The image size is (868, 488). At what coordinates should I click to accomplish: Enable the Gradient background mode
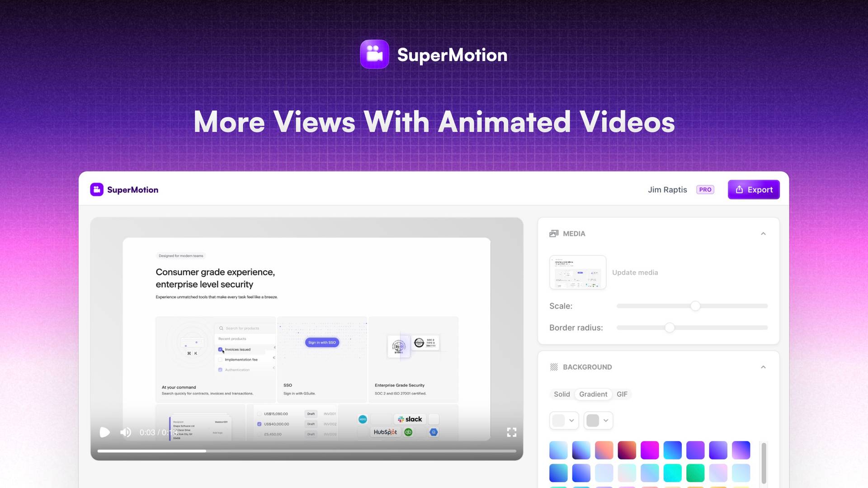[593, 394]
